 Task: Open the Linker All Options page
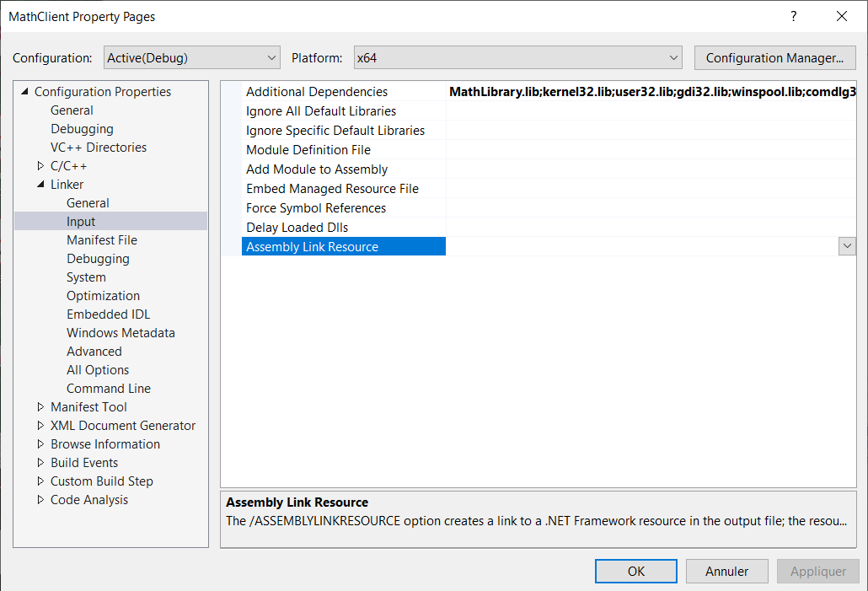pos(98,370)
